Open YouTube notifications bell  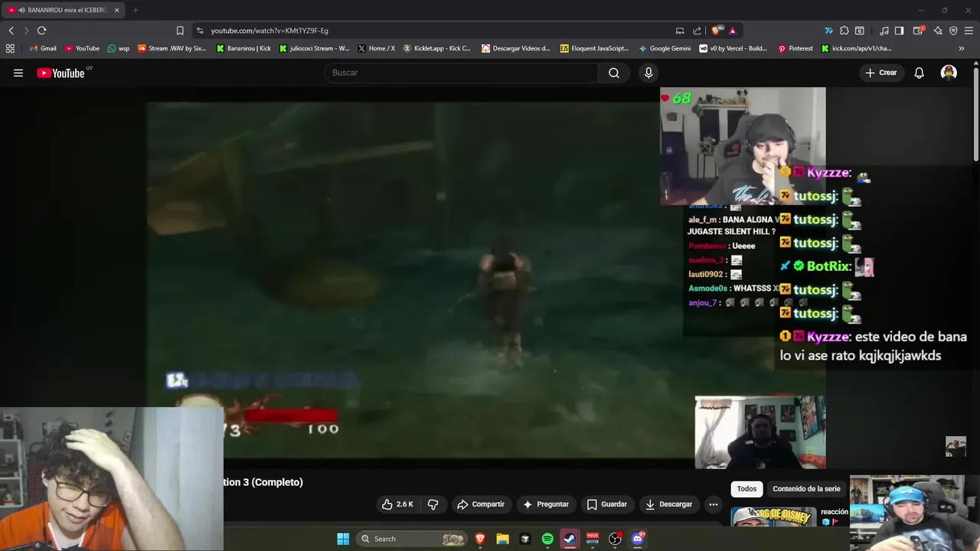click(920, 73)
